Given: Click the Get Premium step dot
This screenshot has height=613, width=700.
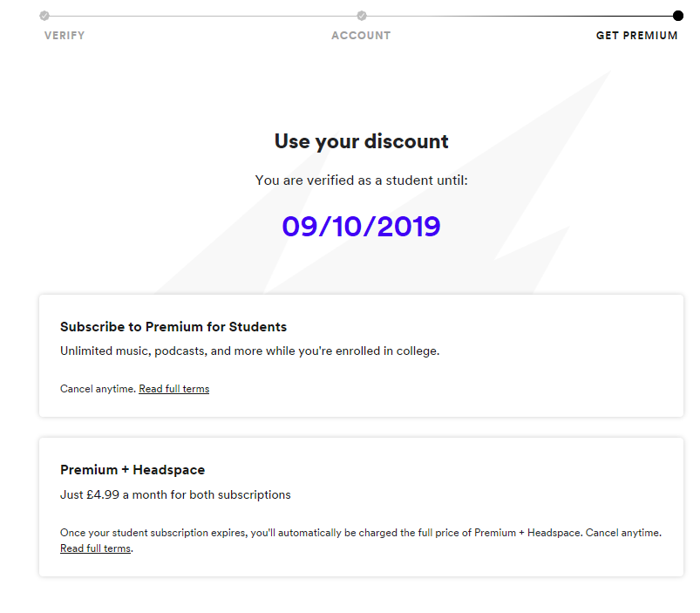Looking at the screenshot, I should point(677,16).
